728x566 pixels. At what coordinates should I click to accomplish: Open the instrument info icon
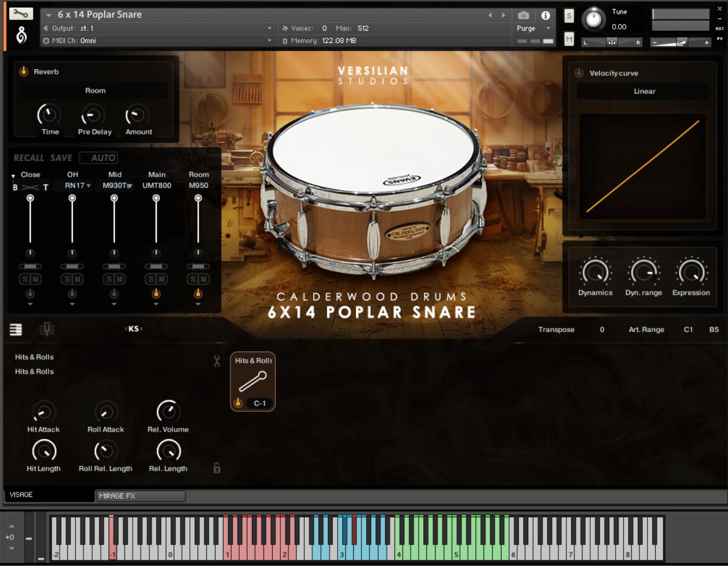[x=546, y=16]
